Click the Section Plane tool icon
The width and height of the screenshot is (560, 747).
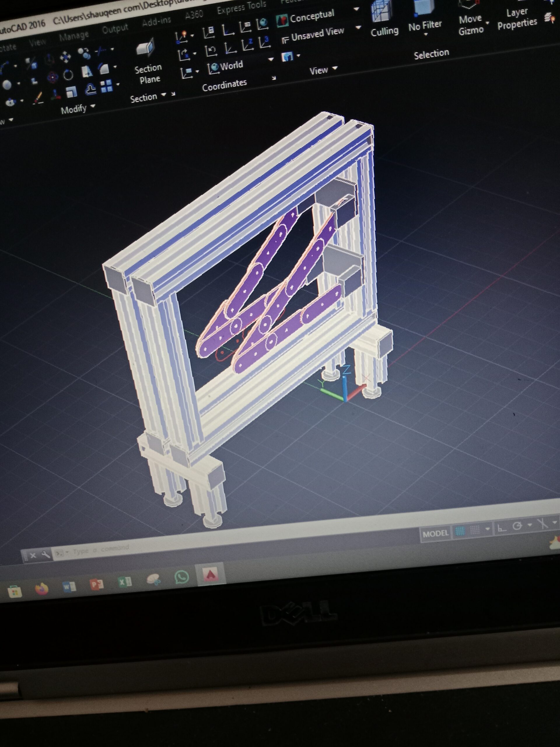[x=146, y=48]
